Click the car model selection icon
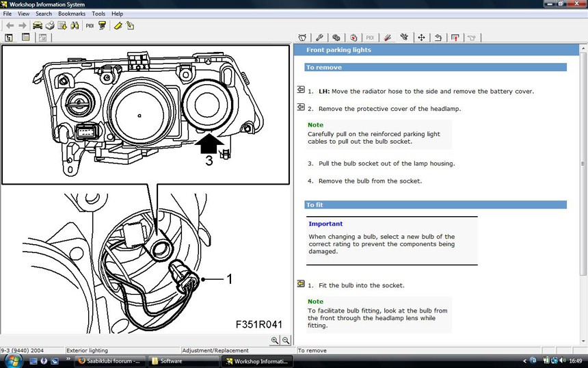The image size is (588, 368). click(38, 25)
